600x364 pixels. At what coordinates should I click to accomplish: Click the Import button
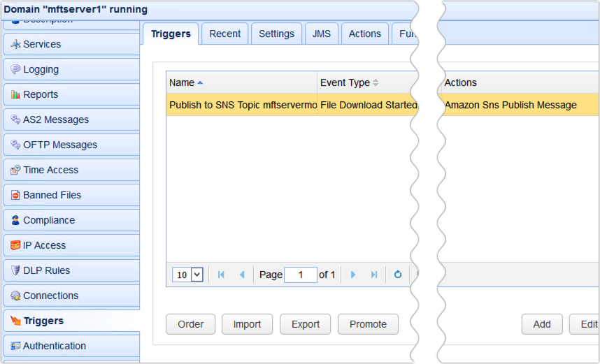click(247, 324)
